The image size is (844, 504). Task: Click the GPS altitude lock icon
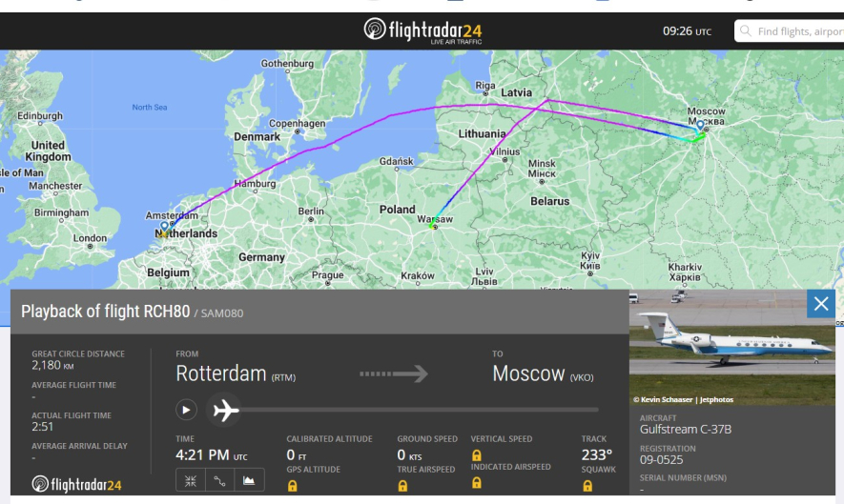(x=292, y=486)
